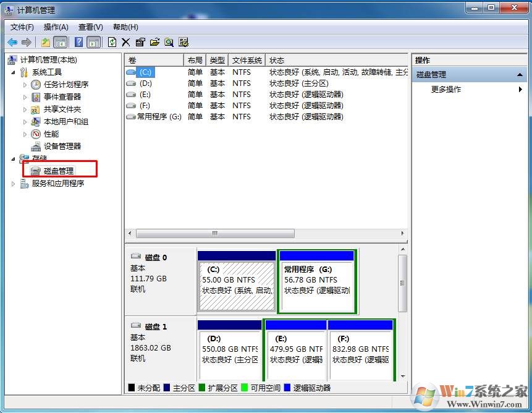Click the Up one level folder icon
The height and width of the screenshot is (413, 532).
pyautogui.click(x=46, y=43)
